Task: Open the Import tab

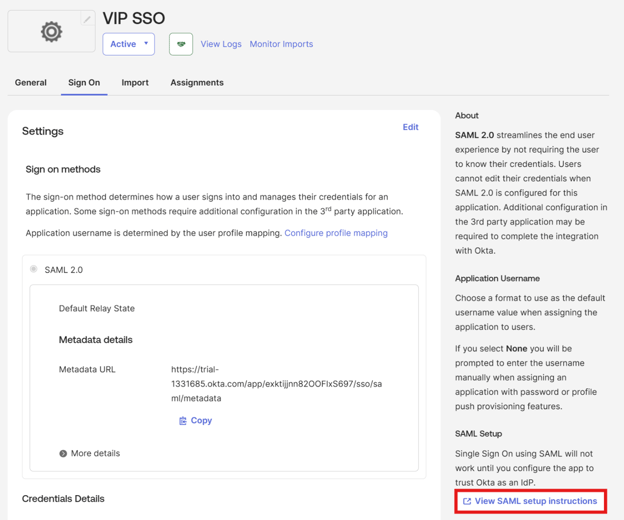Action: coord(135,82)
